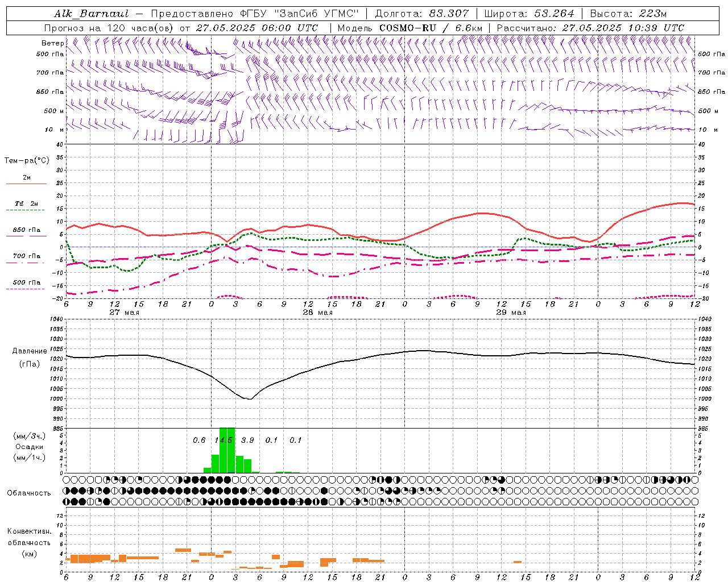Click the Давление pressure panel label
The height and width of the screenshot is (582, 728).
(x=29, y=351)
